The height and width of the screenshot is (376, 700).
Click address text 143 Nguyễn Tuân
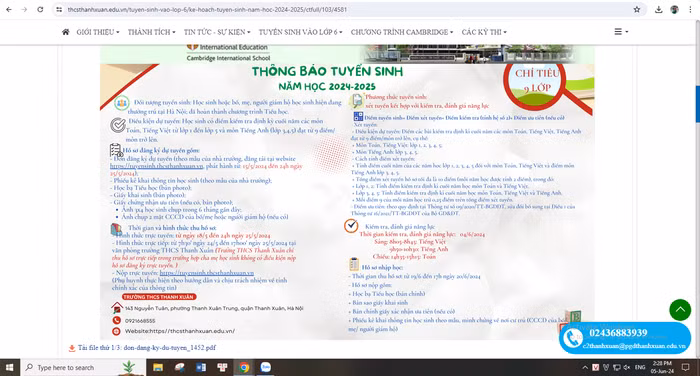click(x=214, y=308)
